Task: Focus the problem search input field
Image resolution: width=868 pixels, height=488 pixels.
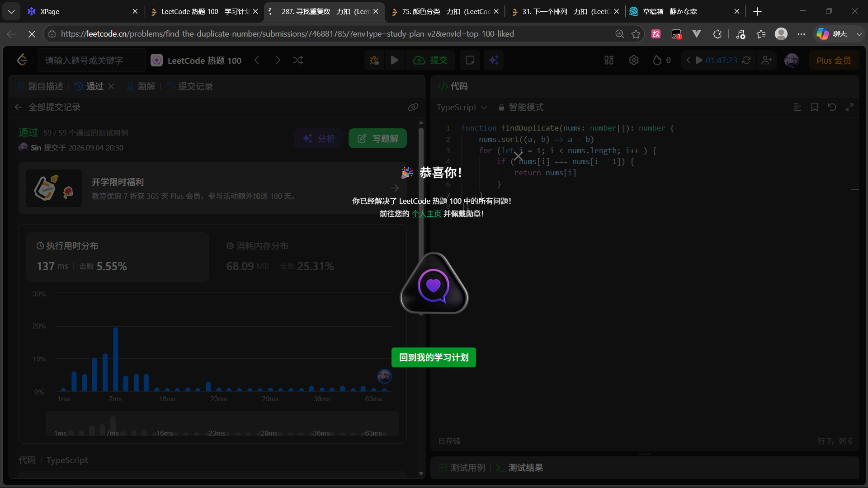Action: pyautogui.click(x=92, y=60)
